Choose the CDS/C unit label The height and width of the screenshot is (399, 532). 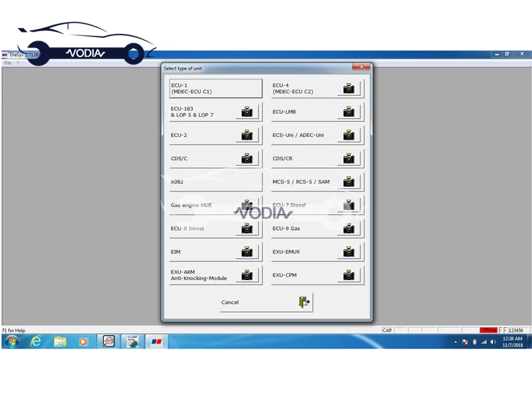pos(179,158)
